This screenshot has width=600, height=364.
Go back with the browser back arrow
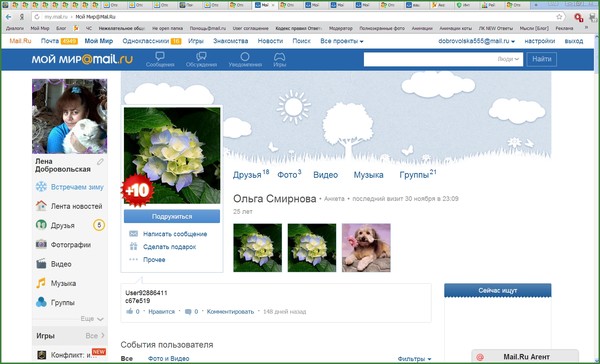point(8,17)
